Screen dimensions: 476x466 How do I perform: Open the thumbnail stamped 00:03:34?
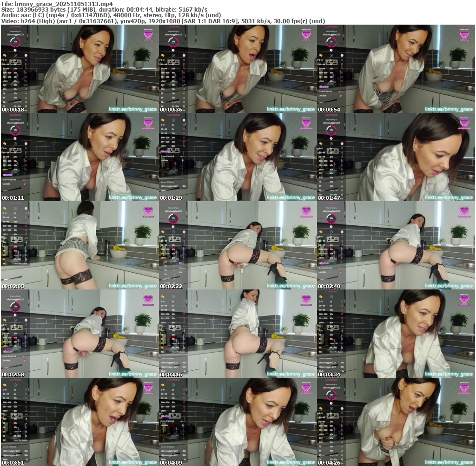pos(396,333)
